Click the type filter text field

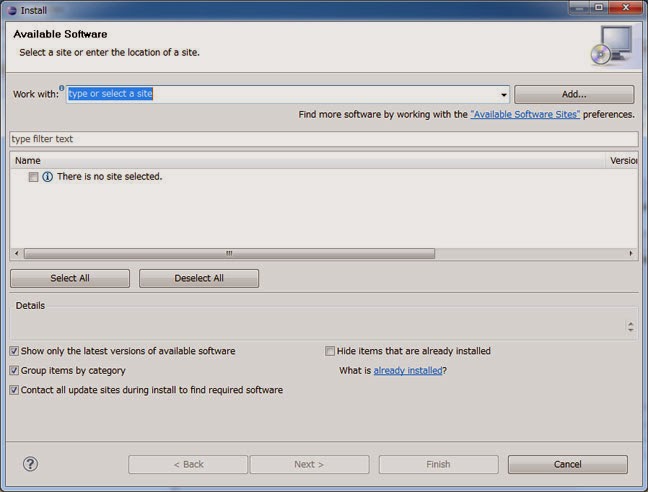click(324, 139)
